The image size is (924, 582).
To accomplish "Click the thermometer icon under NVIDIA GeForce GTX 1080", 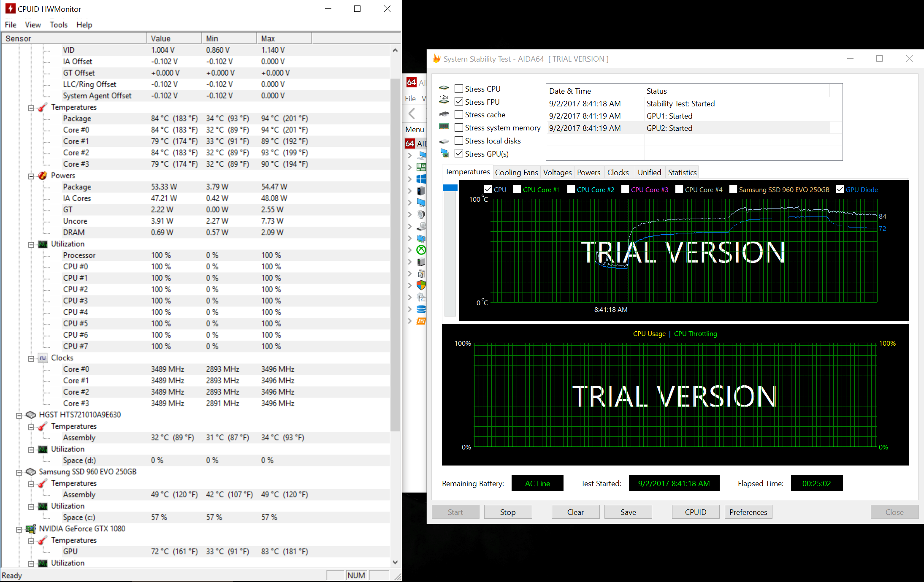I will (43, 540).
